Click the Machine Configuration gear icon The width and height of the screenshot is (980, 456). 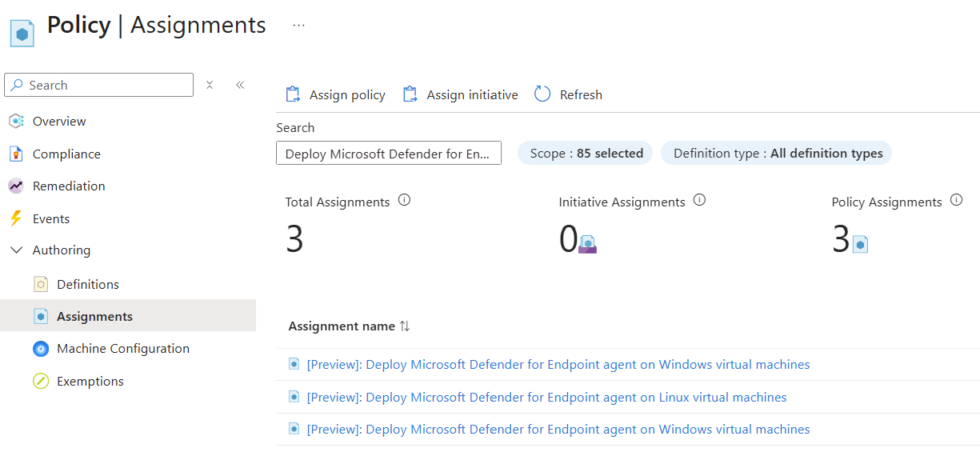point(41,349)
